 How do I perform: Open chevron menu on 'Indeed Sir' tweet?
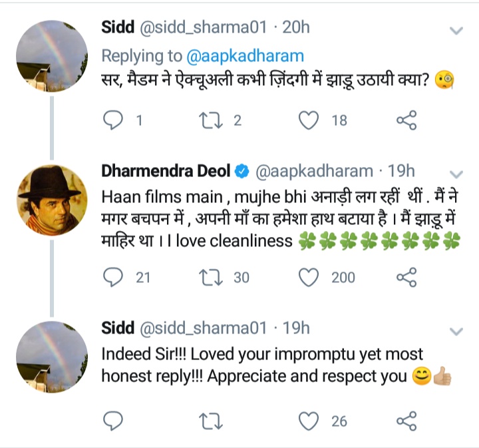click(456, 331)
